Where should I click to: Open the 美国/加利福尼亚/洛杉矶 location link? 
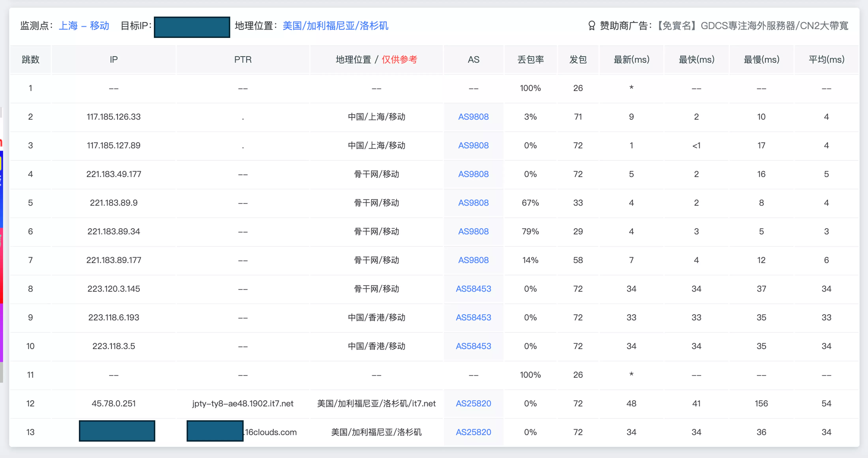click(335, 26)
